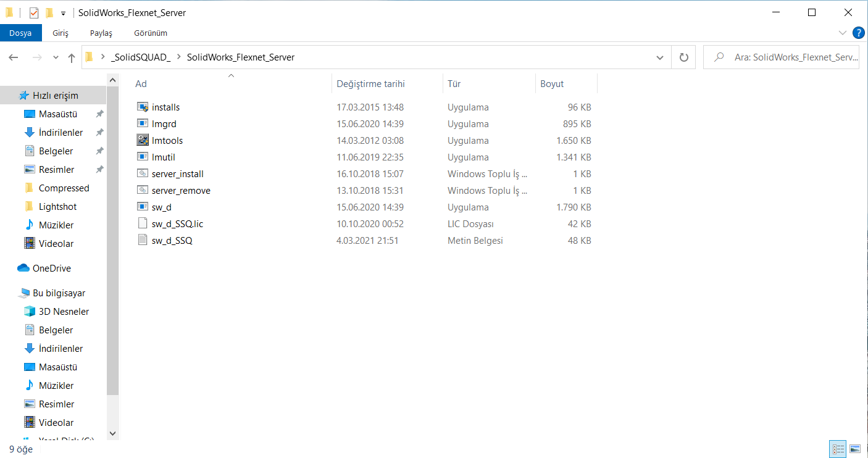The height and width of the screenshot is (458, 868).
Task: Click the Back navigation arrow
Action: (14, 57)
